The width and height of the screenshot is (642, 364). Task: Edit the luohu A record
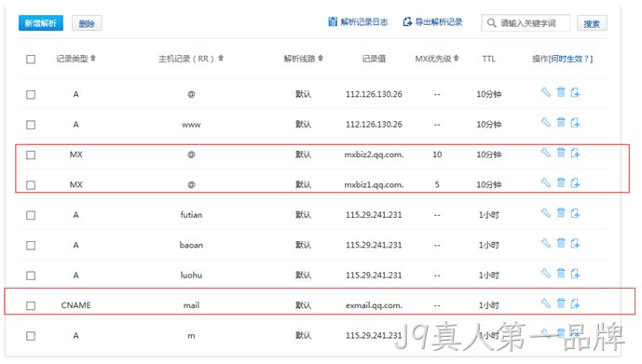(546, 273)
